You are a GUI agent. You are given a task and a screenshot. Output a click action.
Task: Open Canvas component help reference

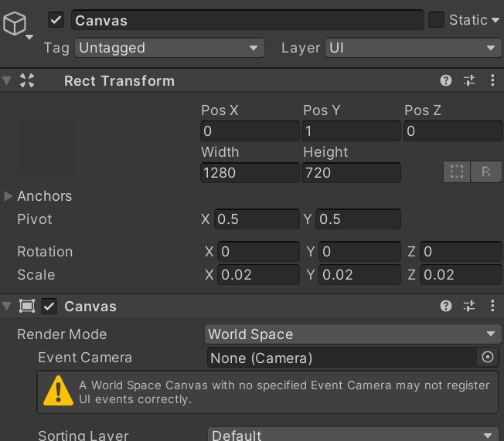(x=446, y=306)
